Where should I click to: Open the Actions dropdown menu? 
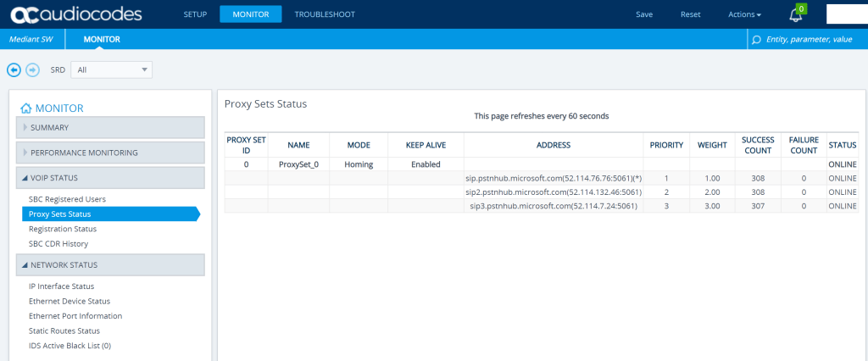[744, 14]
